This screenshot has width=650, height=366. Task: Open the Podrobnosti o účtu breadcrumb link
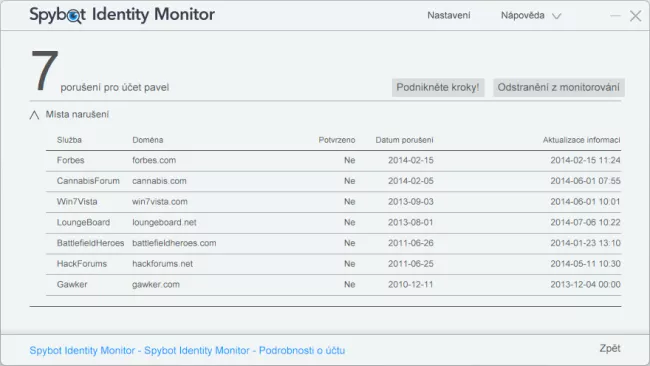(x=302, y=351)
